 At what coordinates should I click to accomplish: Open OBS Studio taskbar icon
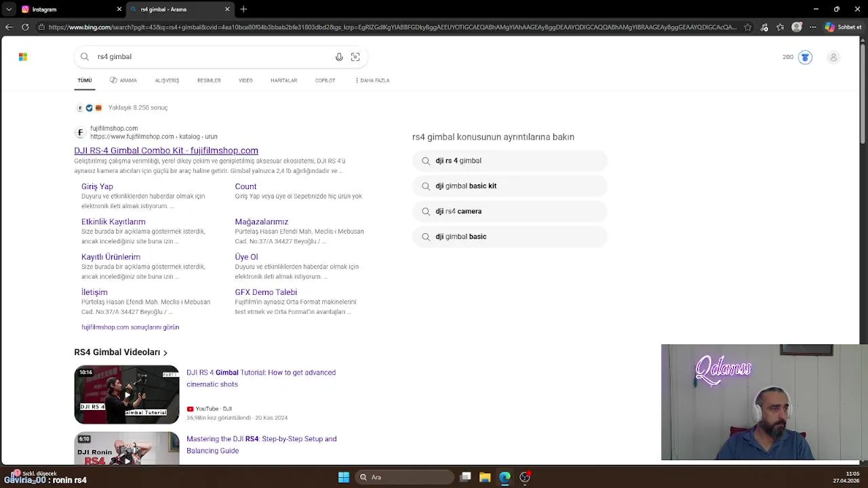pos(524,477)
